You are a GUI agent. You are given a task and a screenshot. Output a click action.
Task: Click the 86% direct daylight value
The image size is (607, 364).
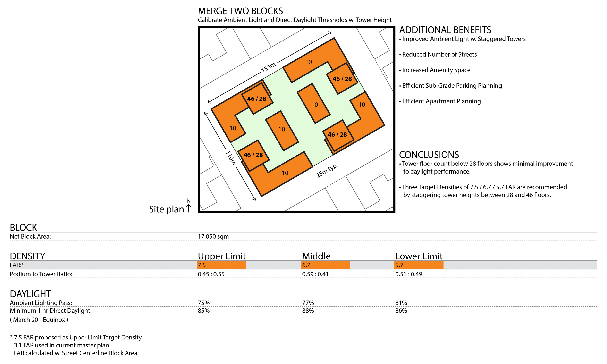coord(401,311)
